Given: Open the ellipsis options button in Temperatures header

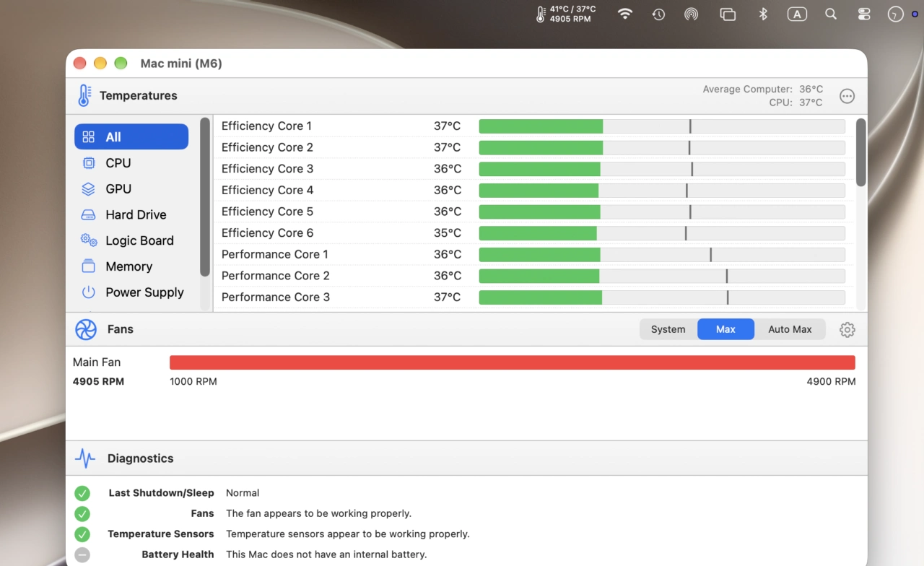Looking at the screenshot, I should coord(847,96).
